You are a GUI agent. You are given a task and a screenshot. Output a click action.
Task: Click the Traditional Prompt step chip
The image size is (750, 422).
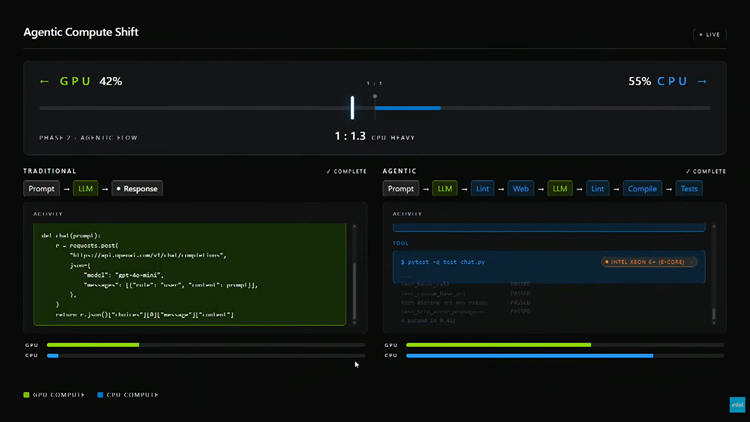click(42, 189)
